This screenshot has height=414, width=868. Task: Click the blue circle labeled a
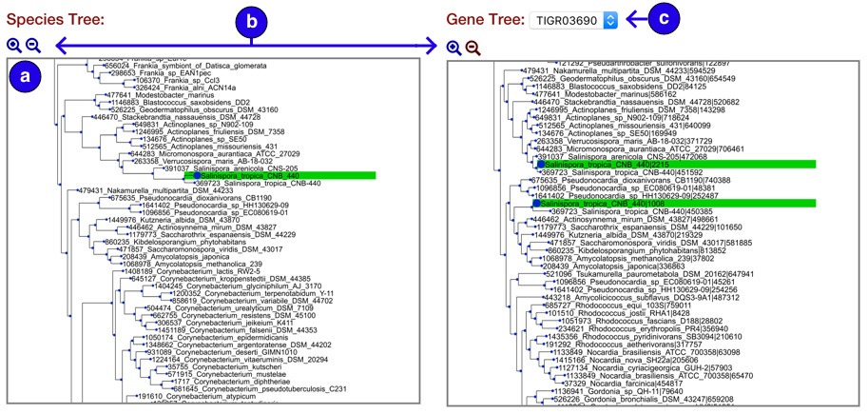[x=26, y=77]
